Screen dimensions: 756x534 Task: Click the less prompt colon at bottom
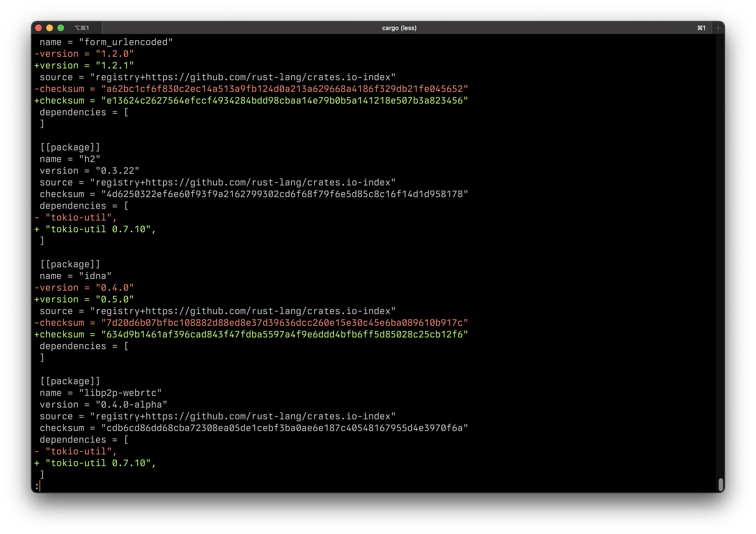point(36,486)
